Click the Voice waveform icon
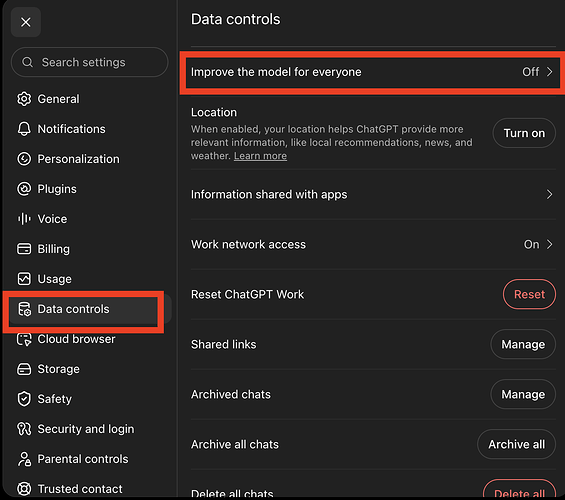565x500 pixels. point(24,219)
